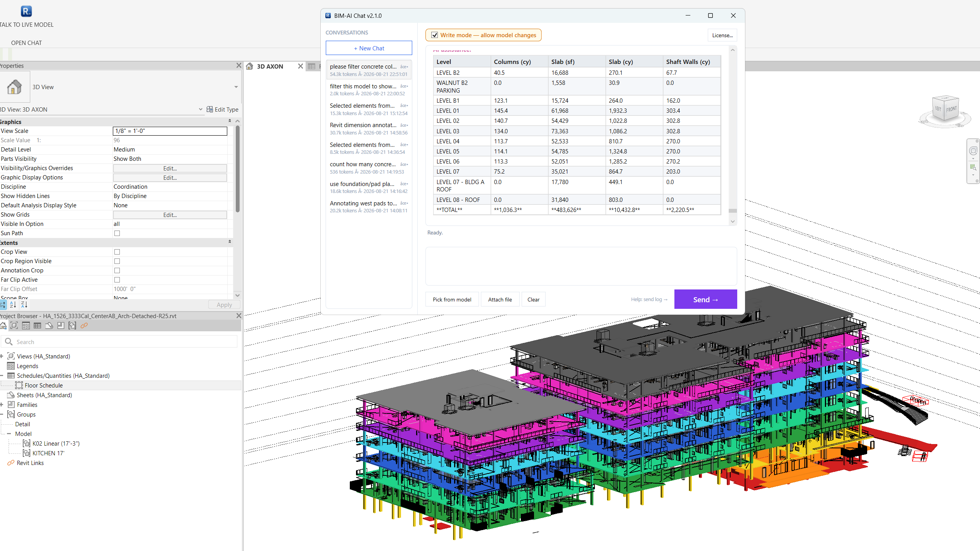Click the schedule icon tab next to 3D AXON
Screen dimensions: 980x551
[312, 66]
